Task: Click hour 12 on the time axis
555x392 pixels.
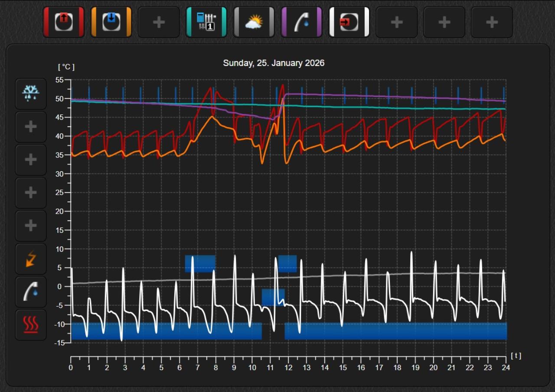Action: click(288, 368)
